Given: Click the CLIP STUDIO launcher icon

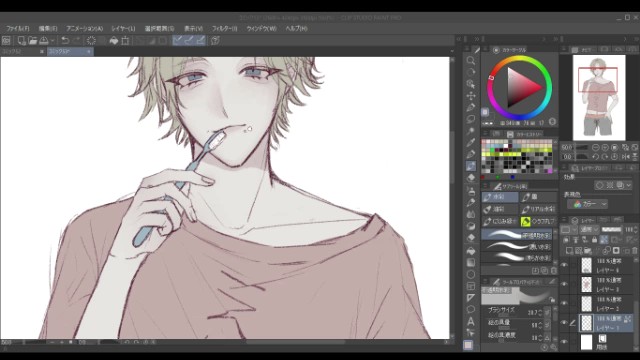Looking at the screenshot, I should click(x=6, y=40).
